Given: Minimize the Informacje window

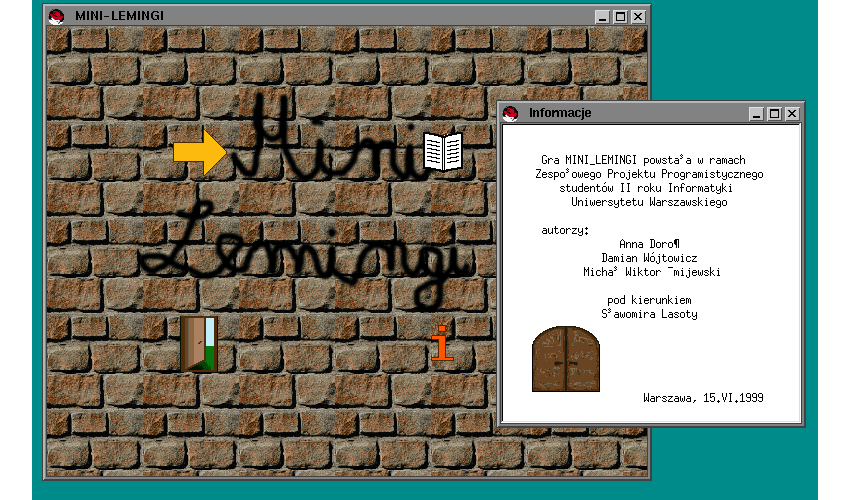Looking at the screenshot, I should (756, 114).
